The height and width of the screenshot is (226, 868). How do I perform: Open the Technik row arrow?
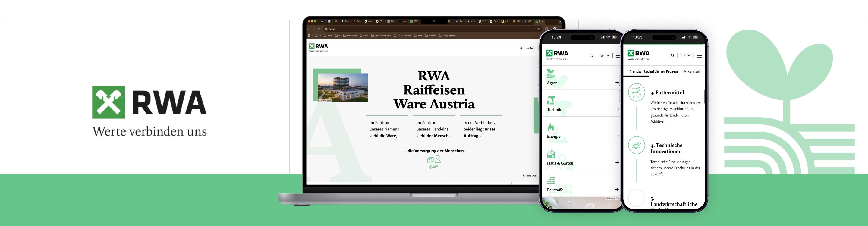pyautogui.click(x=617, y=109)
